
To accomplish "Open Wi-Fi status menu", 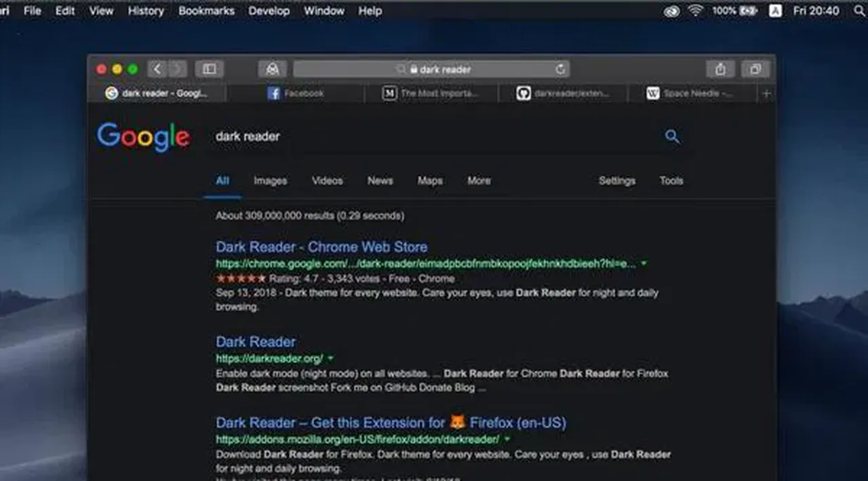I will pyautogui.click(x=695, y=11).
